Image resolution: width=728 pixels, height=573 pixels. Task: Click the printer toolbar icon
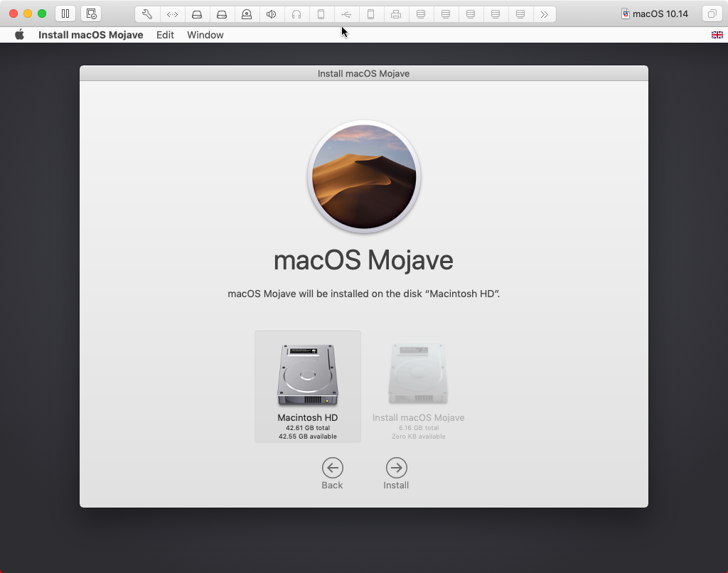coord(396,13)
